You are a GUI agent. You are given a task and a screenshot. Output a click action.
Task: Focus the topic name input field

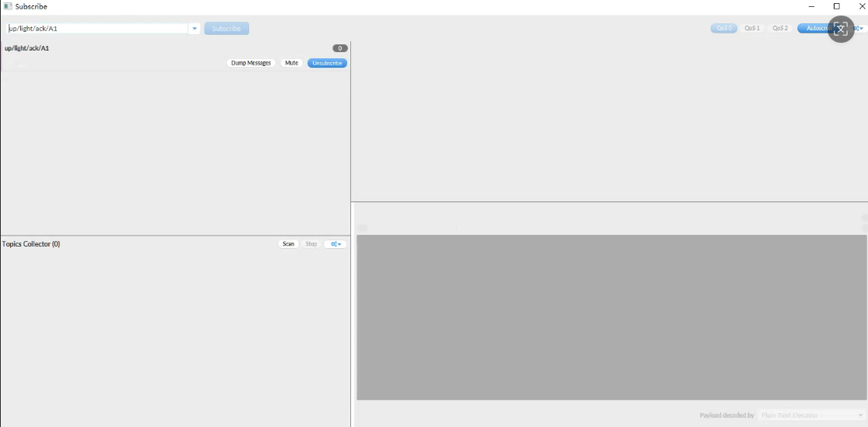[x=97, y=29]
